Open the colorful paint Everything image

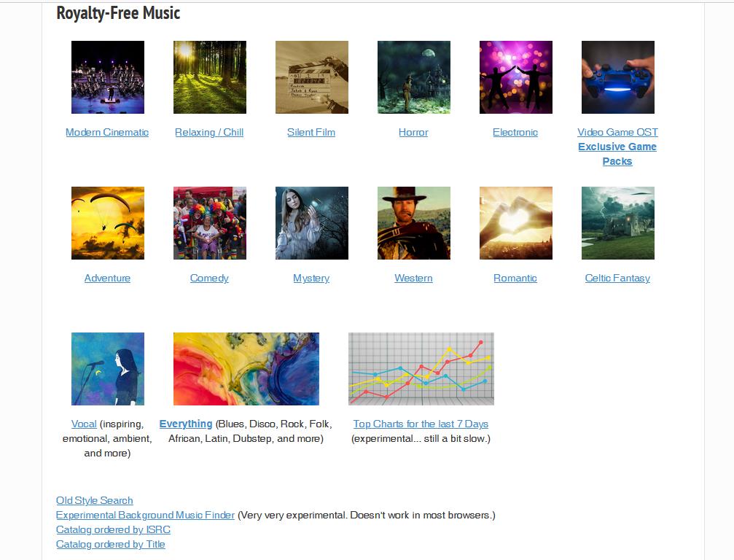[x=246, y=369]
